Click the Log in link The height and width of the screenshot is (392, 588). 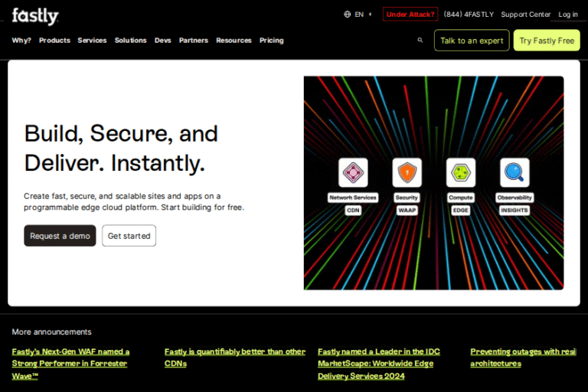point(568,15)
